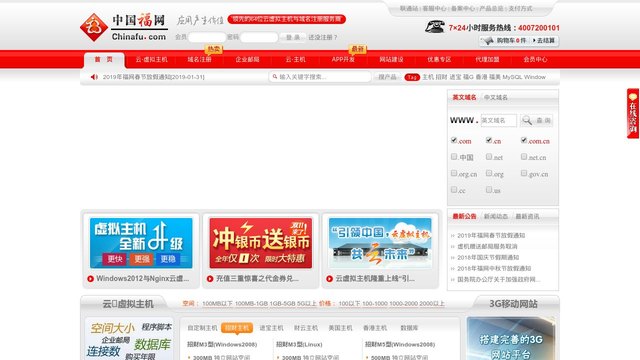The width and height of the screenshot is (640, 360).
Task: Open the 虚拟主机全新升级 banner thumbnail
Action: [x=141, y=243]
